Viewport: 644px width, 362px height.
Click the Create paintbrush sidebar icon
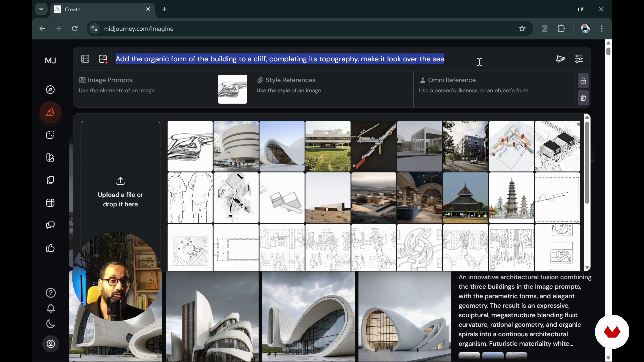(50, 112)
